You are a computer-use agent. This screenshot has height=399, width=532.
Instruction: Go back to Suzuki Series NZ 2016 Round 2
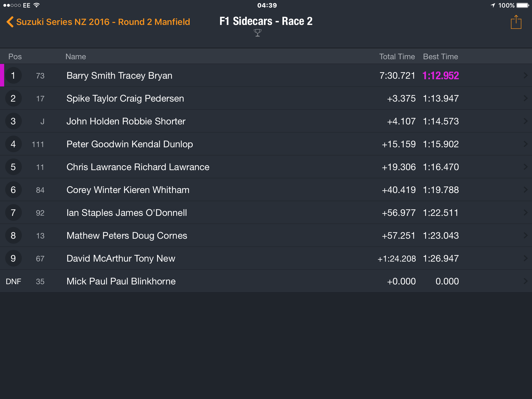point(103,22)
